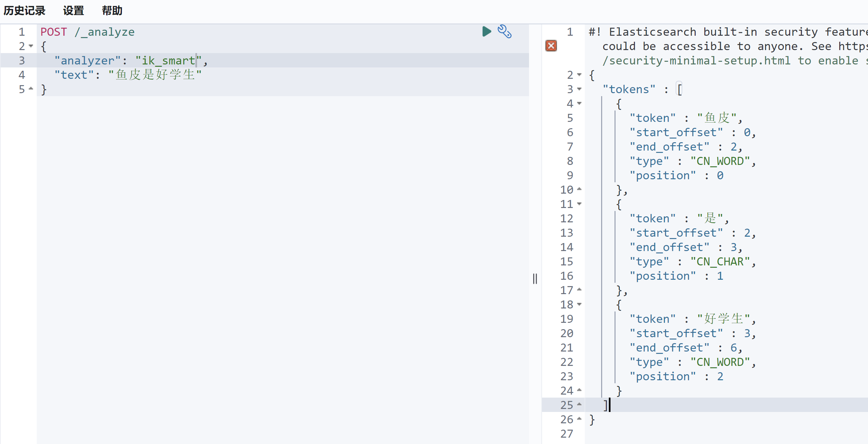The width and height of the screenshot is (868, 444).
Task: Click "end_offset" : 2 on output line 7
Action: [683, 147]
